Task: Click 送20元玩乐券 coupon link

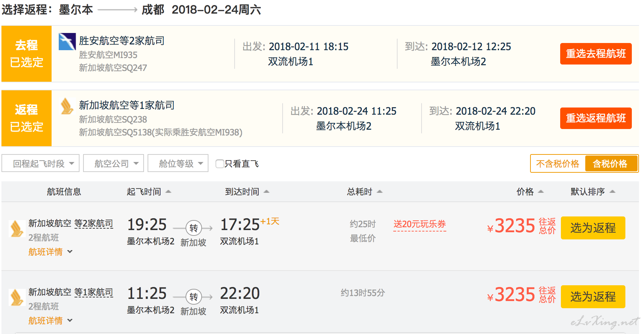Action: coord(420,224)
